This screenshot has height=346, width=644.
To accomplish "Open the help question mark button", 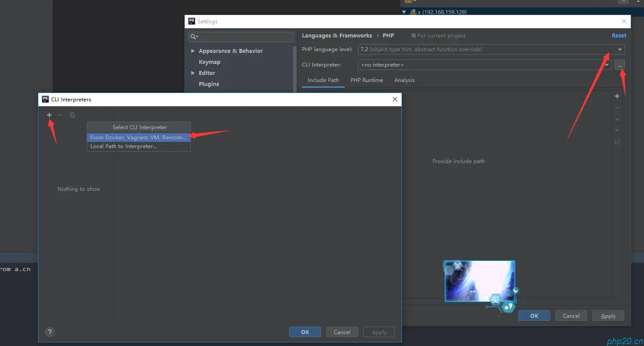I will tap(50, 332).
